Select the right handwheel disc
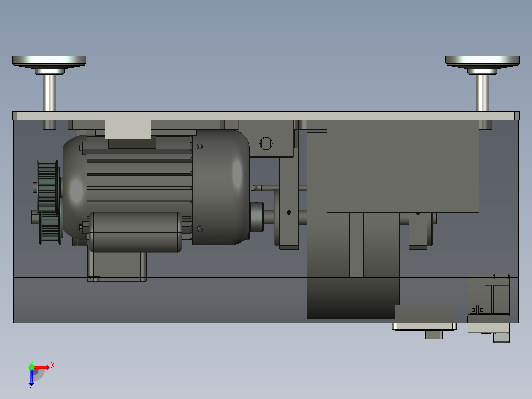532x399 pixels. pos(482,61)
